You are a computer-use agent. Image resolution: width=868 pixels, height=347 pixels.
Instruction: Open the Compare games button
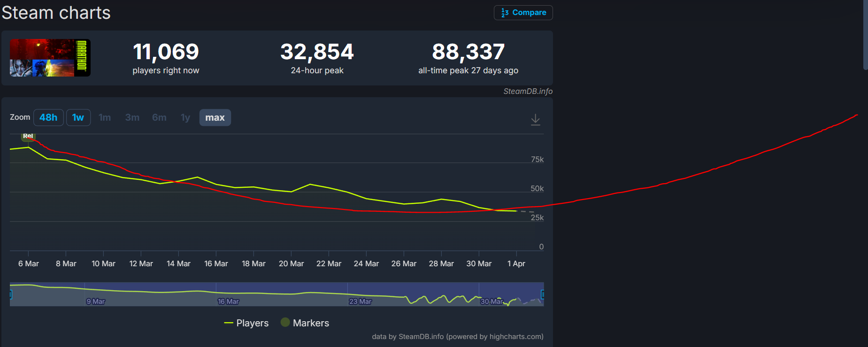click(x=523, y=13)
